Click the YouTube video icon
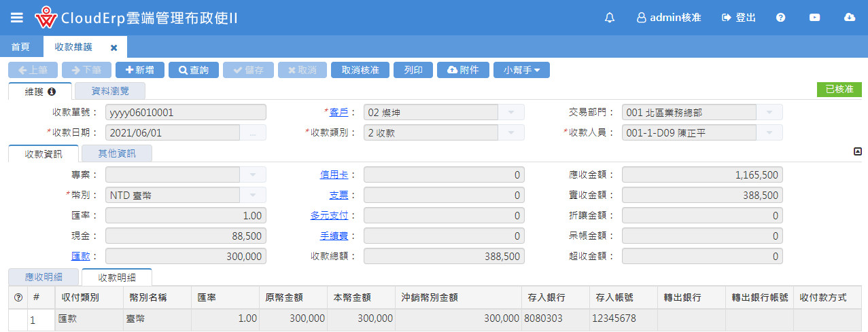The width and height of the screenshot is (868, 332). coord(814,18)
